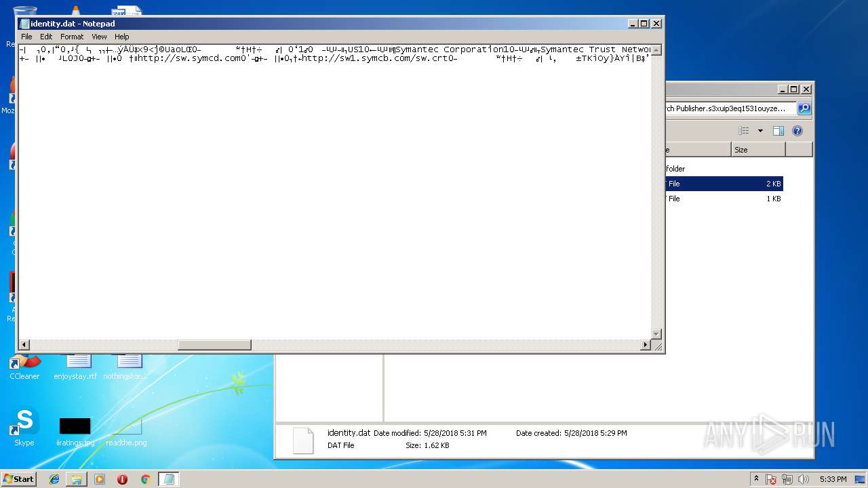Screen dimensions: 868x488
Task: Switch to Notepad taskbar button
Action: point(169,479)
